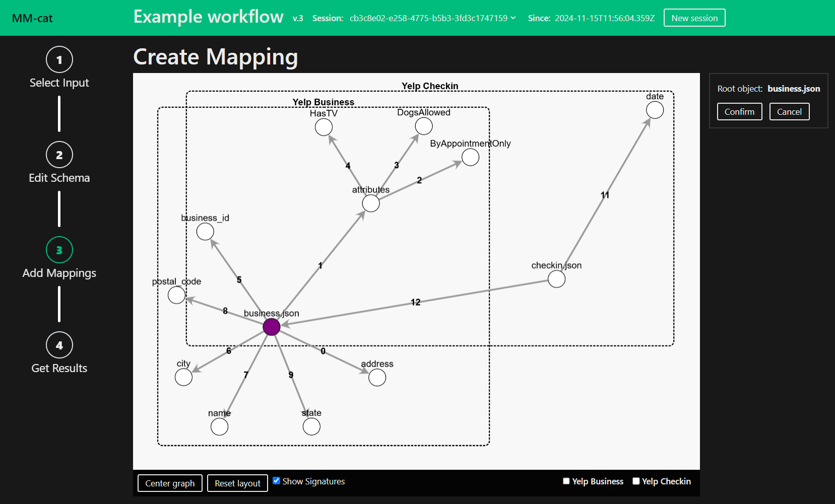Select the state node

(x=311, y=426)
